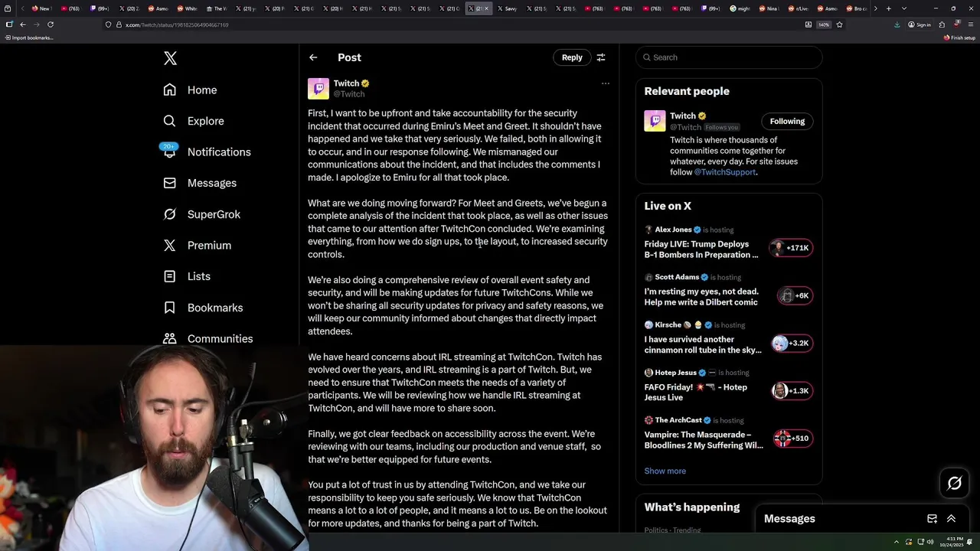
Task: Click Firefox browser back button
Action: pos(22,24)
